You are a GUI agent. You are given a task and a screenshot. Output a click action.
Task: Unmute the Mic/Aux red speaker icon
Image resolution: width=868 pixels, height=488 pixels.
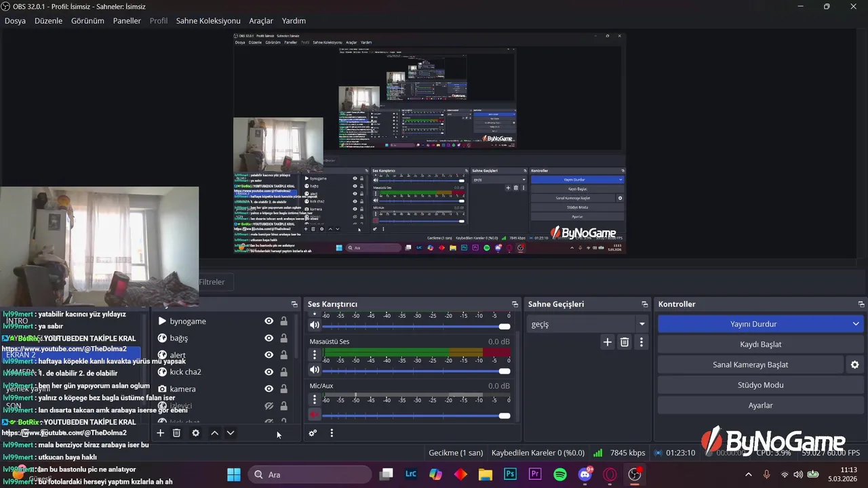pos(315,415)
